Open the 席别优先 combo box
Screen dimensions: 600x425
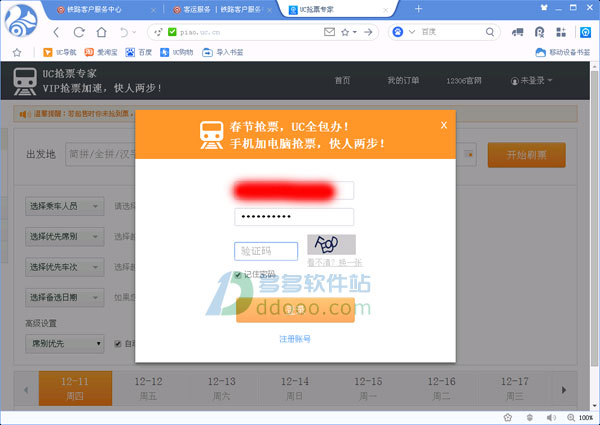click(x=65, y=344)
